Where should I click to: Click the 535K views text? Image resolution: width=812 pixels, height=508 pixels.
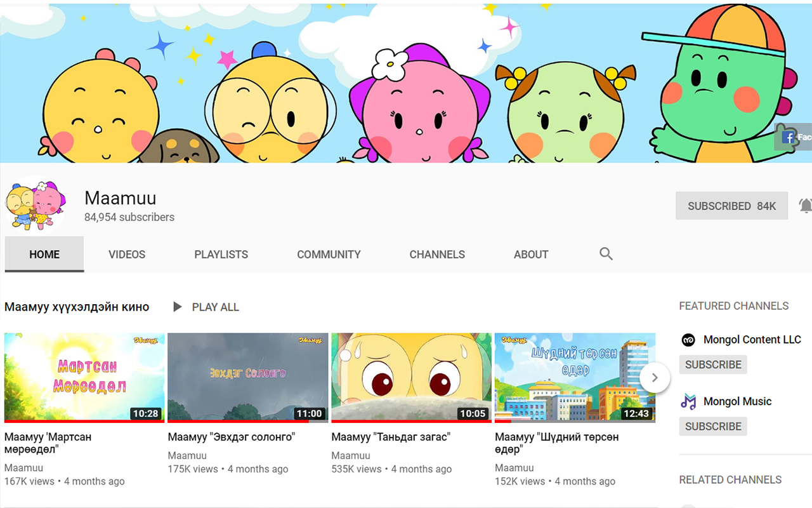357,469
